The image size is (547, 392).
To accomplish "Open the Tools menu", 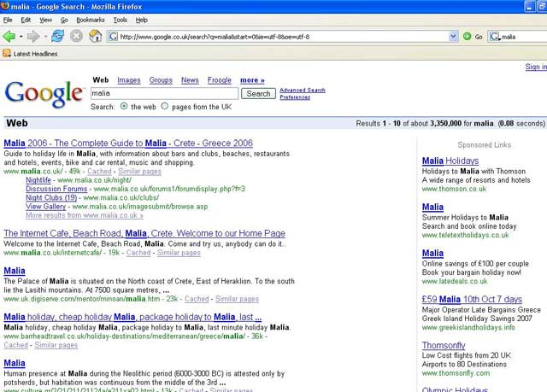I will [x=121, y=20].
